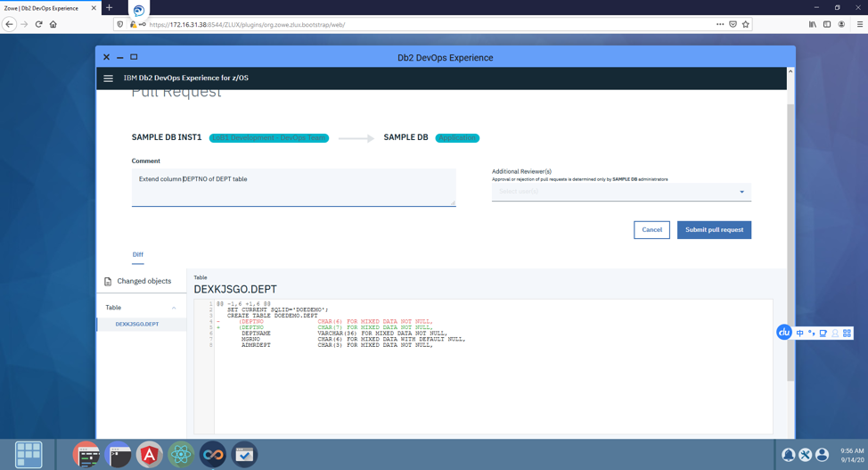Click the browser Back arrow
Image resolution: width=868 pixels, height=470 pixels.
coord(10,24)
